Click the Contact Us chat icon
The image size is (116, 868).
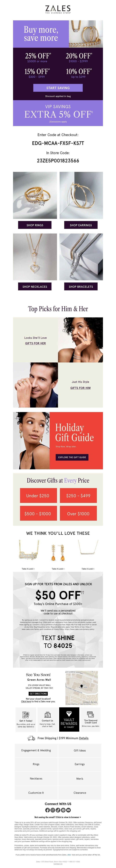tap(47, 715)
